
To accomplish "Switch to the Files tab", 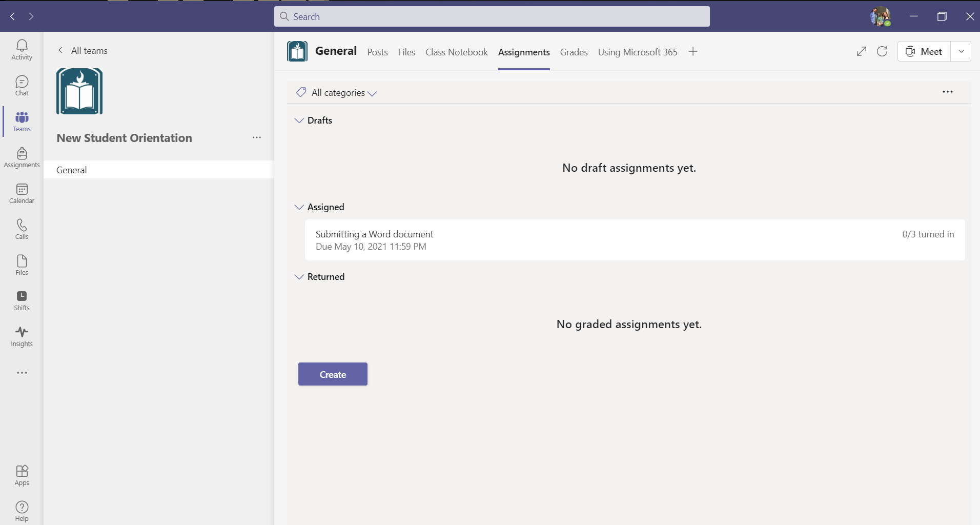I will pyautogui.click(x=406, y=52).
